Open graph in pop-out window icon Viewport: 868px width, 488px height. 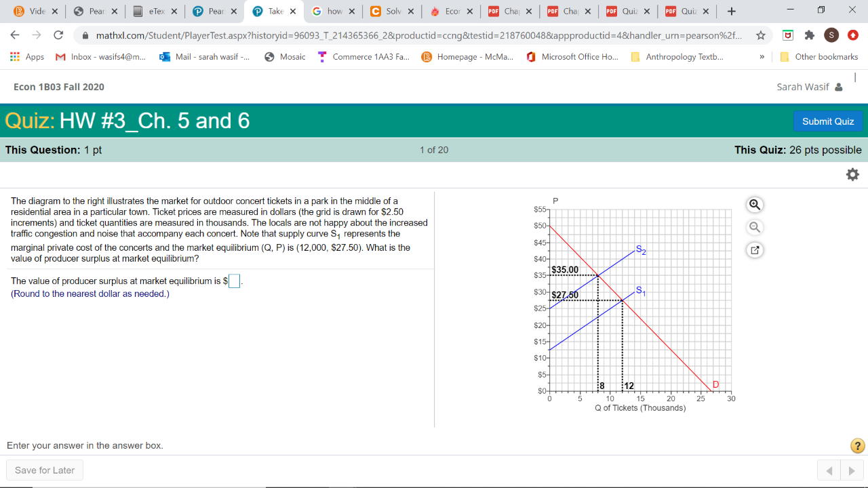pos(755,250)
